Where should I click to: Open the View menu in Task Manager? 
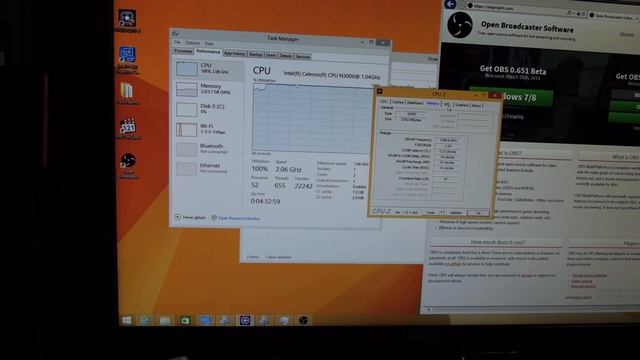(x=209, y=43)
